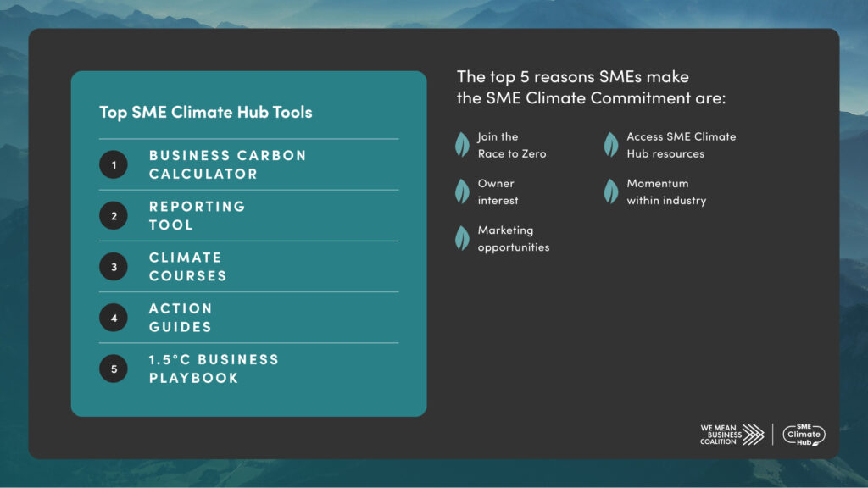Viewport: 868px width, 488px height.
Task: Select the number 3 circle badge
Action: [x=114, y=267]
